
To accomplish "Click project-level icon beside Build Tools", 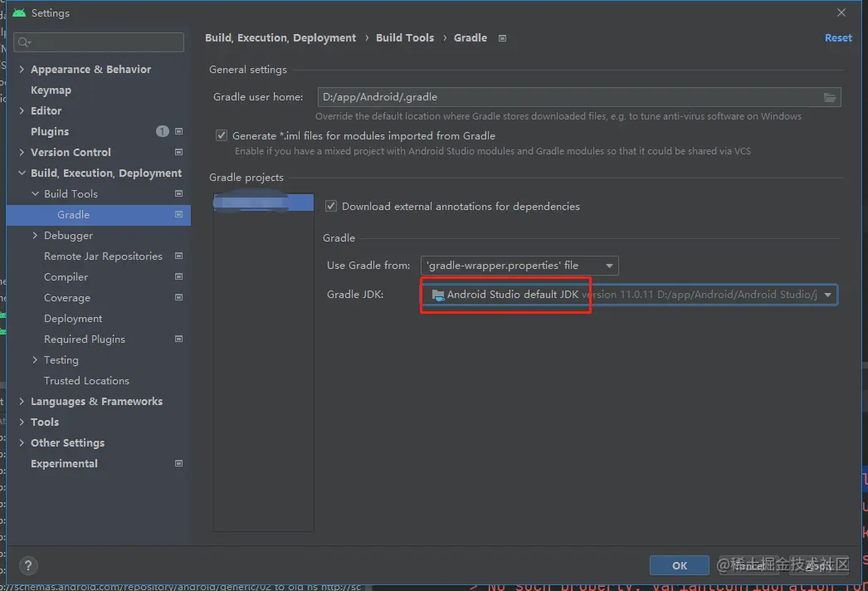I will (178, 193).
